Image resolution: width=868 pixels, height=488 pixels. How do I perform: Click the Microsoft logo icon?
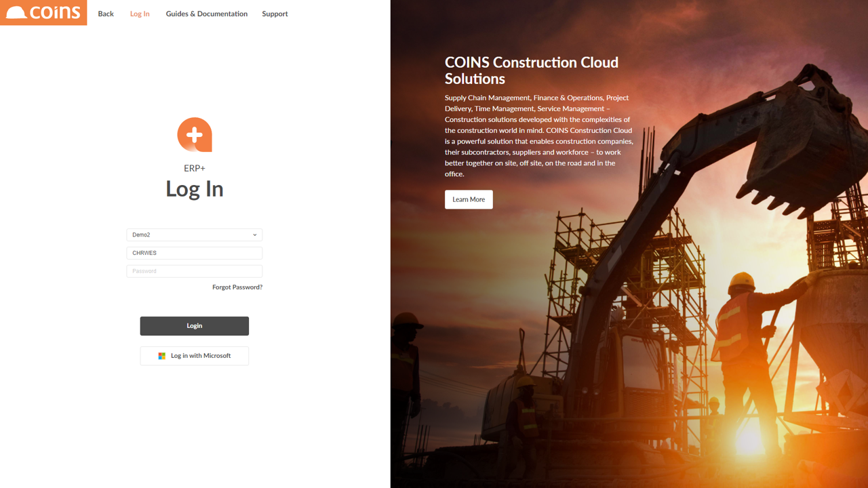[162, 356]
